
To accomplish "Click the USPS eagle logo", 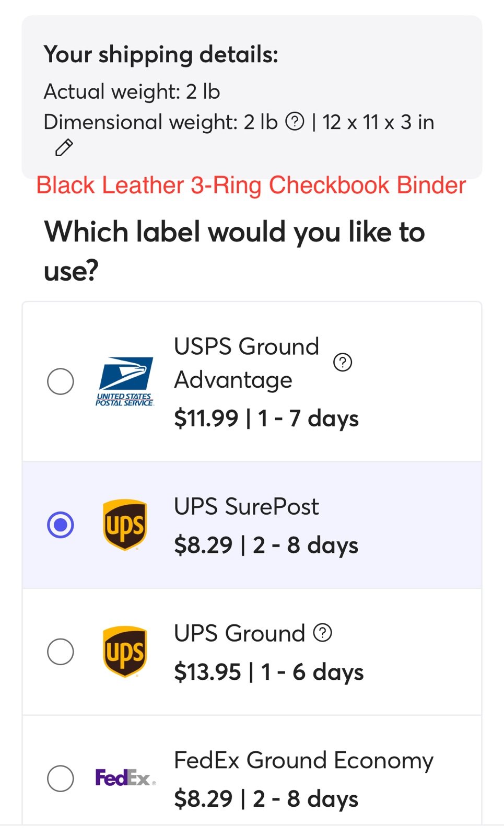I will pyautogui.click(x=125, y=381).
